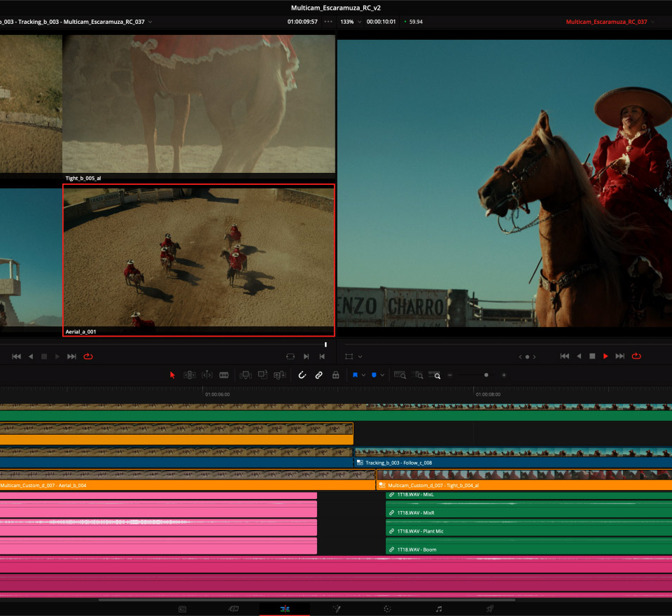Toggle loop playback in source viewer

pyautogui.click(x=88, y=356)
